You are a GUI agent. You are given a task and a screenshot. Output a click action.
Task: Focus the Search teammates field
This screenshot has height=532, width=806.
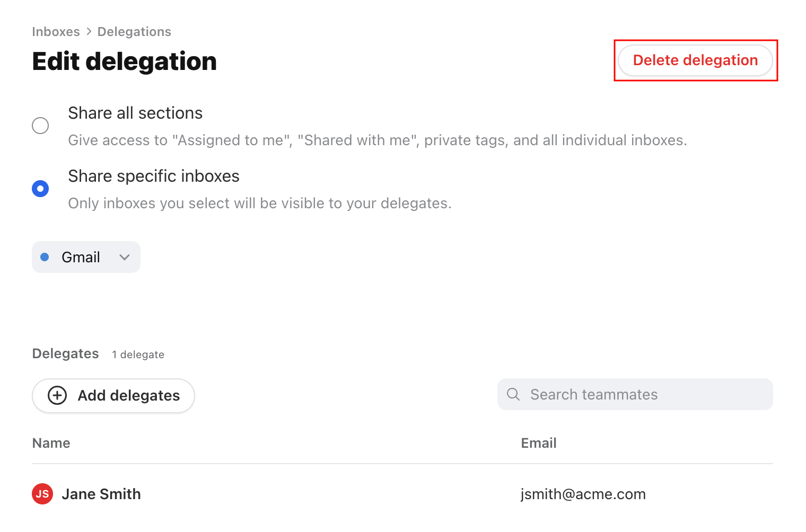tap(635, 394)
